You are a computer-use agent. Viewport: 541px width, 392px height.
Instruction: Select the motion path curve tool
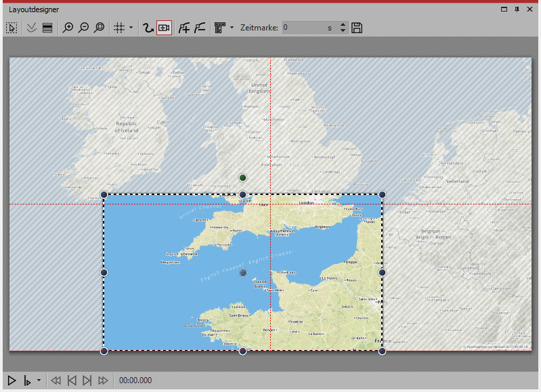(148, 28)
